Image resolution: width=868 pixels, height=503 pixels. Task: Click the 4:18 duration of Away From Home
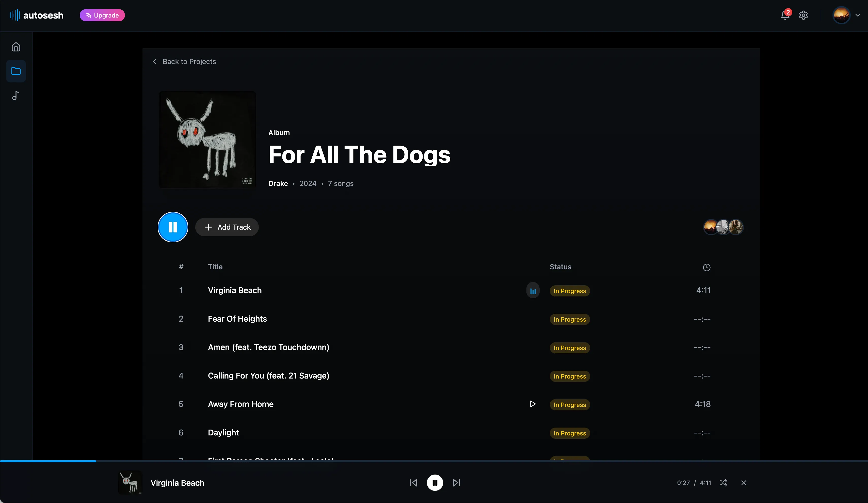coord(703,404)
